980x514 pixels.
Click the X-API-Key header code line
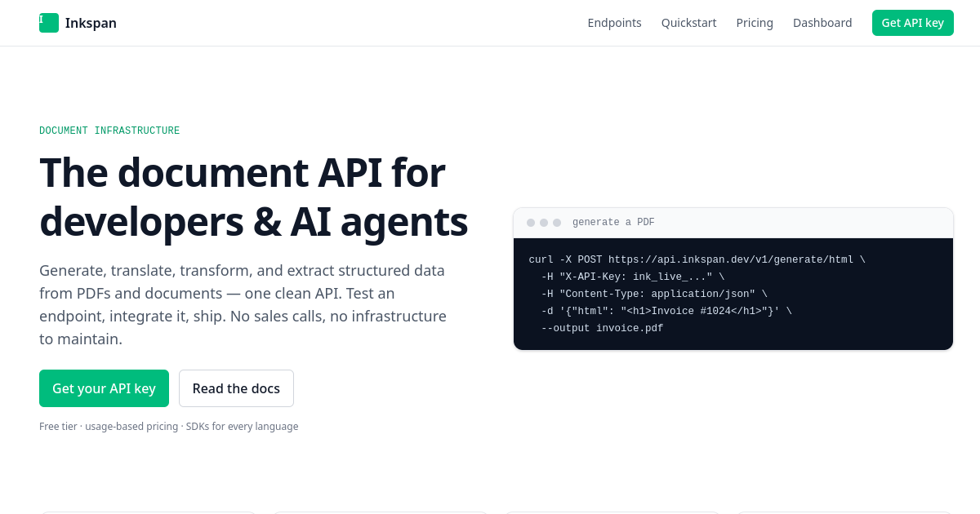(x=633, y=277)
